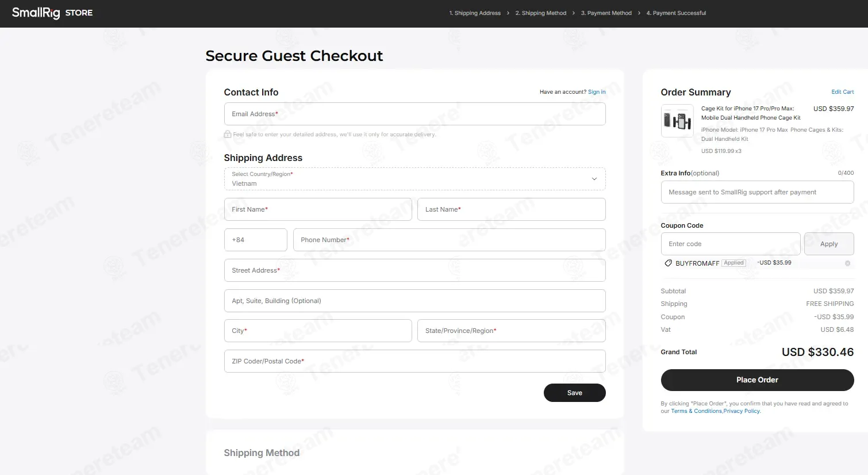
Task: Open the +84 country code field
Action: click(x=255, y=240)
